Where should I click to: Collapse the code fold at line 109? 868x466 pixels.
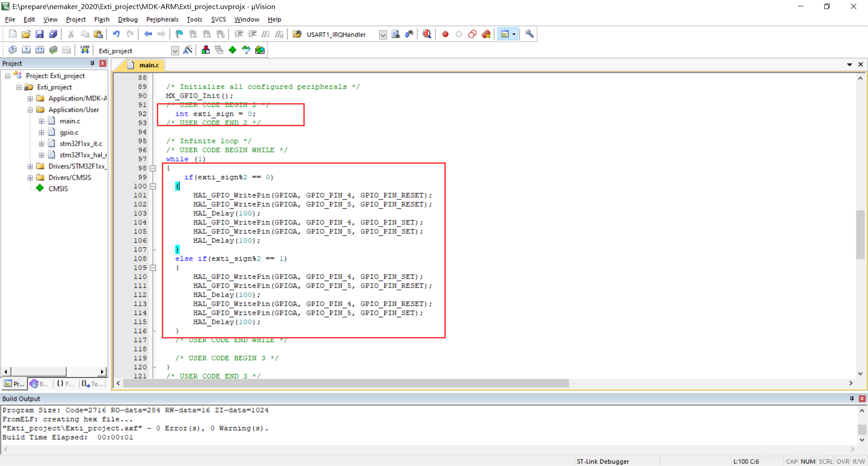pos(153,268)
